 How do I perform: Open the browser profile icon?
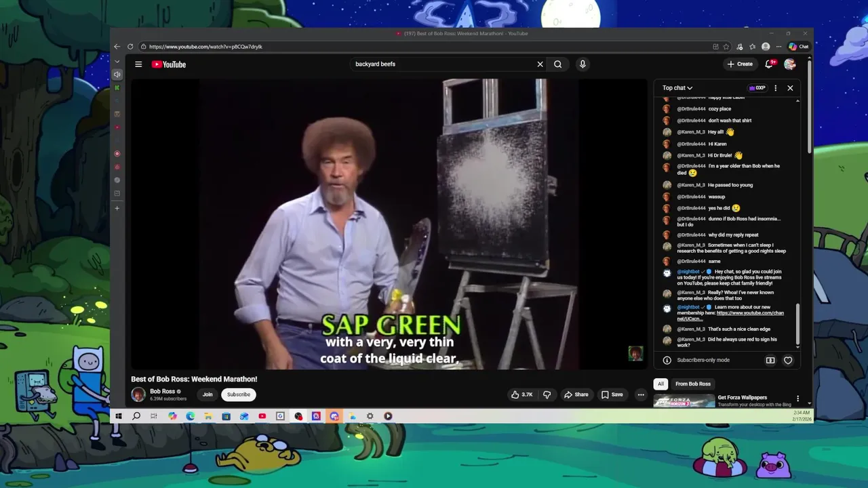coord(766,47)
